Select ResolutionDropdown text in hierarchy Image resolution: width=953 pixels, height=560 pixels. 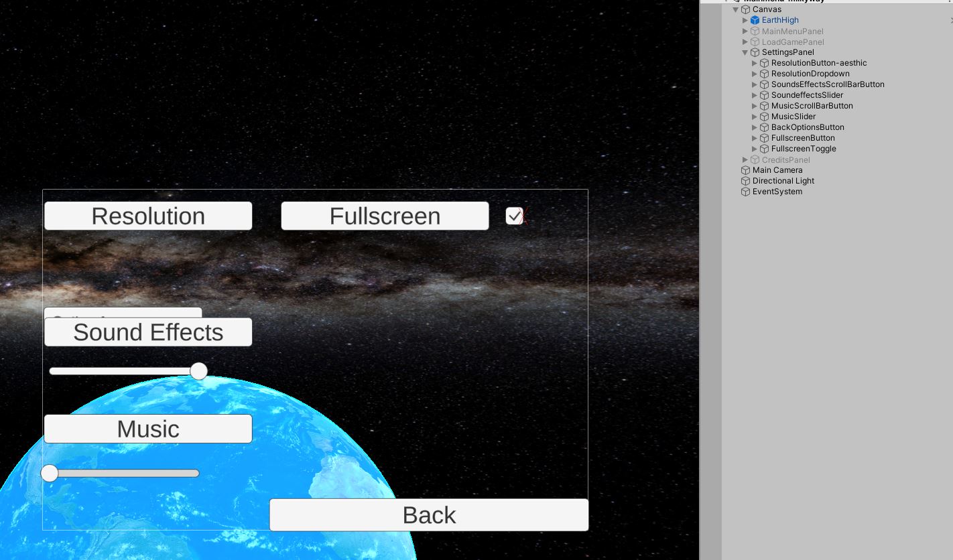(810, 74)
